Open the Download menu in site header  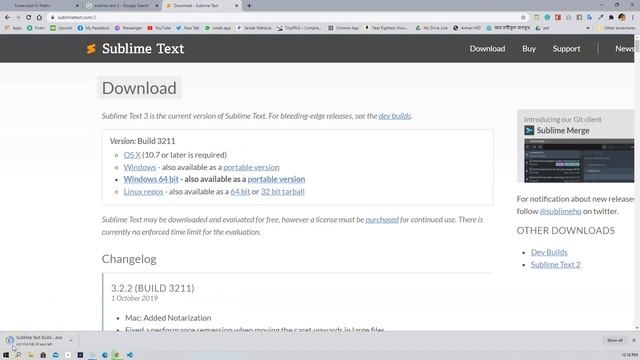(x=487, y=49)
